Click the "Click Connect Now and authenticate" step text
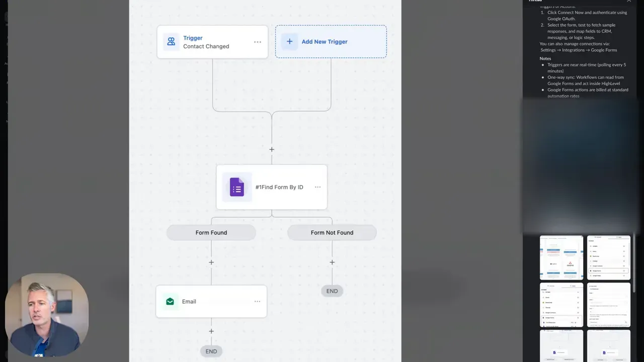 tap(587, 16)
